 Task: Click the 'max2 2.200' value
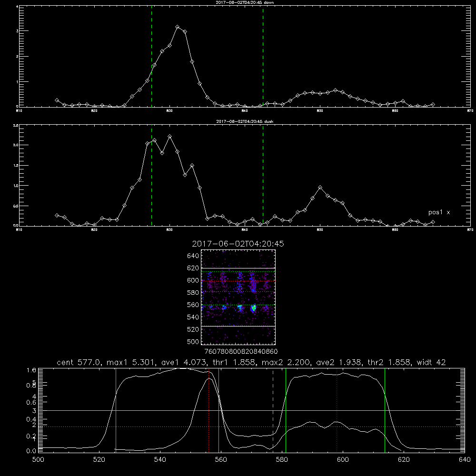point(286,362)
